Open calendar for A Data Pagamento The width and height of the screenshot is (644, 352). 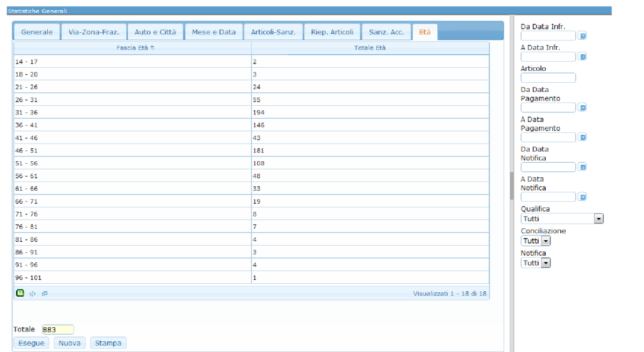(x=582, y=137)
